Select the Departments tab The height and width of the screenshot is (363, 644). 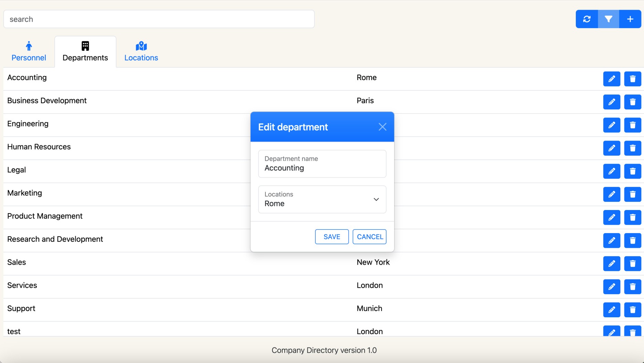85,52
